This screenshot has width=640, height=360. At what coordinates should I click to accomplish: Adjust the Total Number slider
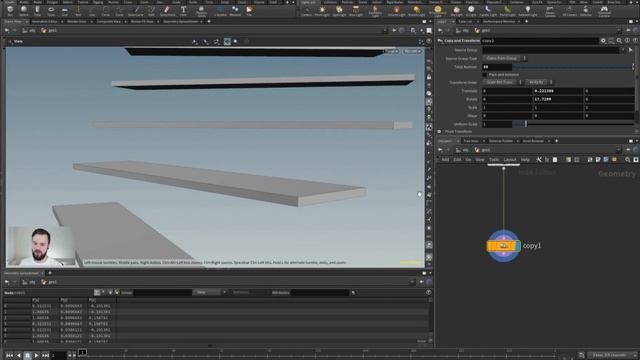coord(573,67)
